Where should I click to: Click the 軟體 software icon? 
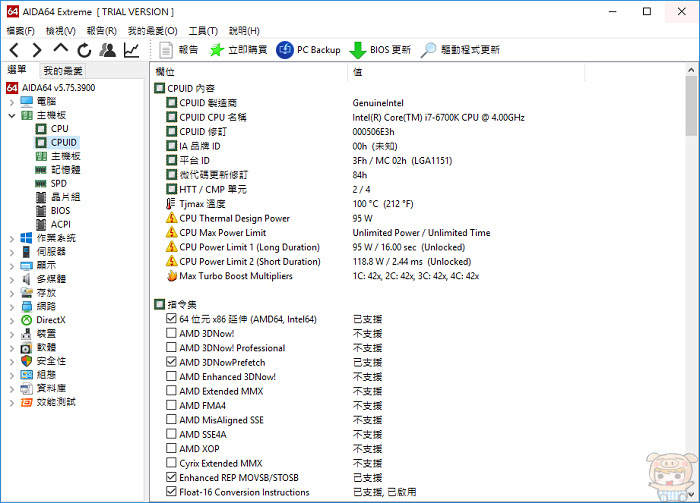click(27, 348)
